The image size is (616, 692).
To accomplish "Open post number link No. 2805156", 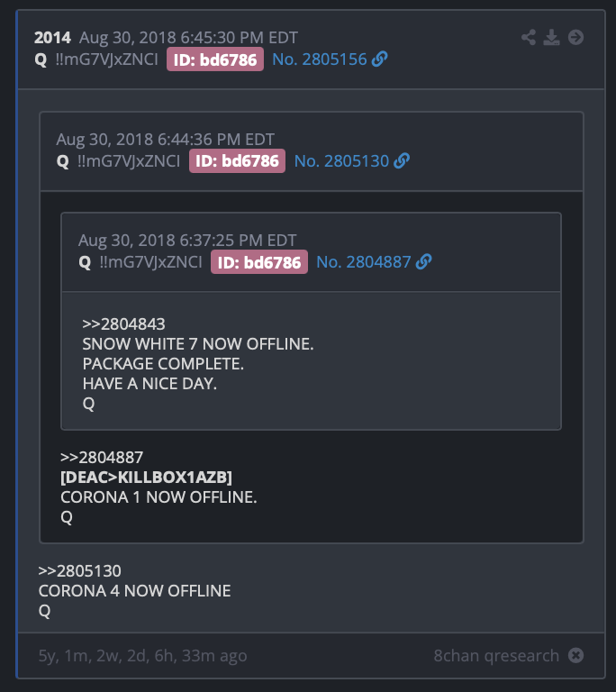I will pos(320,59).
